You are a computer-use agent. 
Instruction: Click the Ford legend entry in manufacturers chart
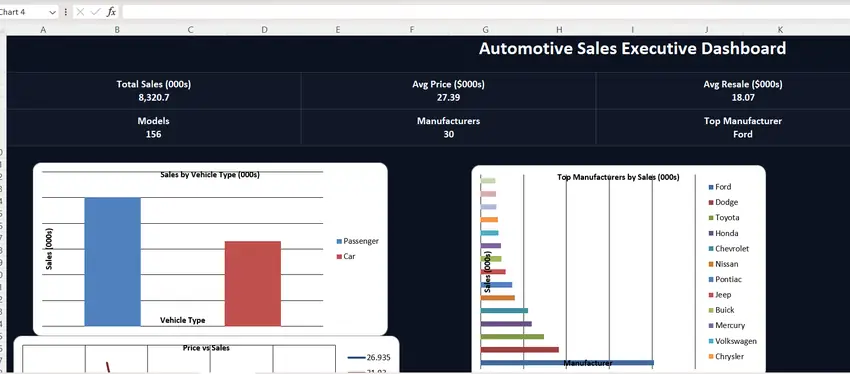pyautogui.click(x=720, y=187)
